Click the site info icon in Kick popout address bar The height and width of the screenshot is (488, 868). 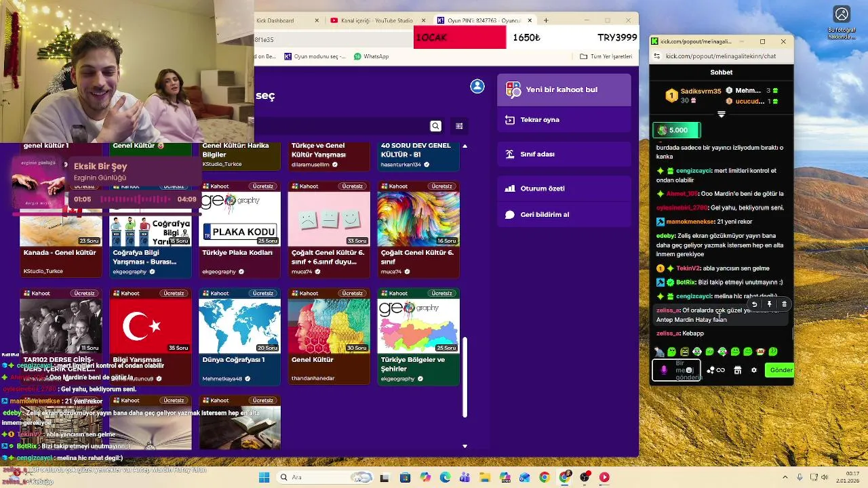tap(656, 56)
